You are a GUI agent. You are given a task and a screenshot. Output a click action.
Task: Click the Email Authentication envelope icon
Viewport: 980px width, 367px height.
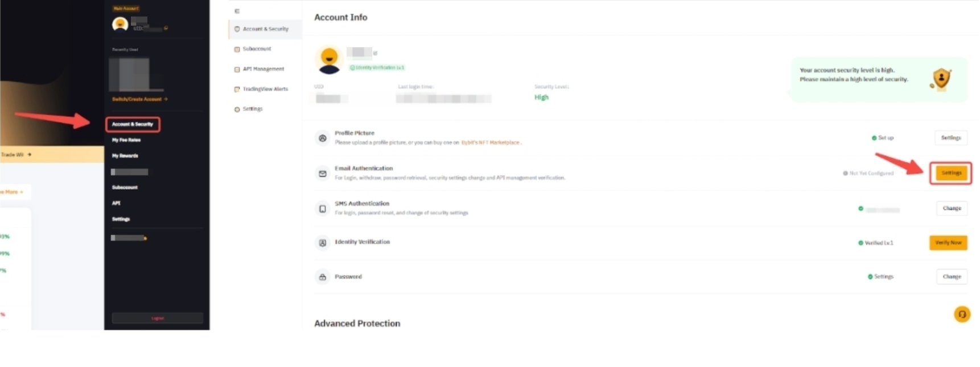pos(323,173)
